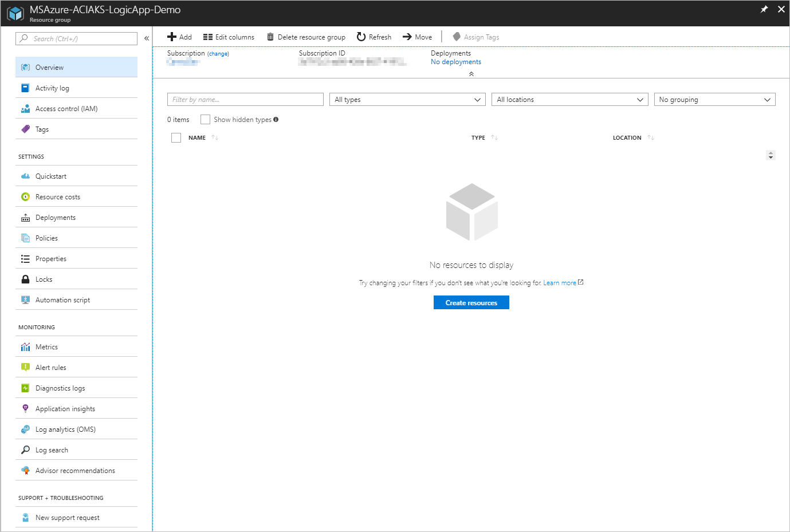Click the New support request icon

click(x=25, y=518)
